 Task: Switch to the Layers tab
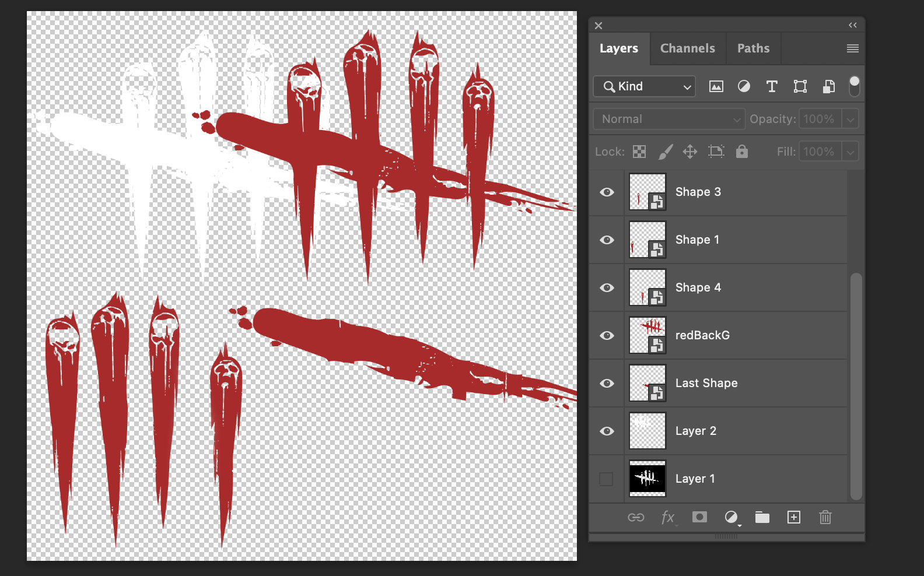tap(619, 48)
